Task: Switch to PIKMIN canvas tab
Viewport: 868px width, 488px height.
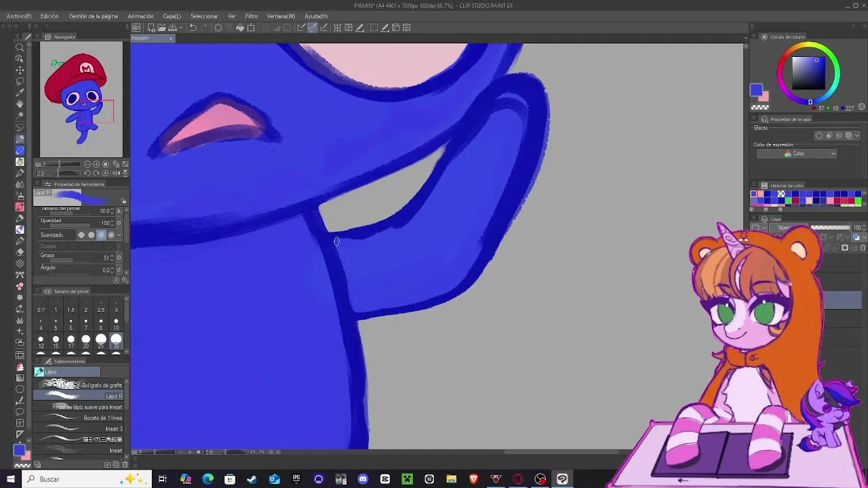Action: click(x=153, y=39)
